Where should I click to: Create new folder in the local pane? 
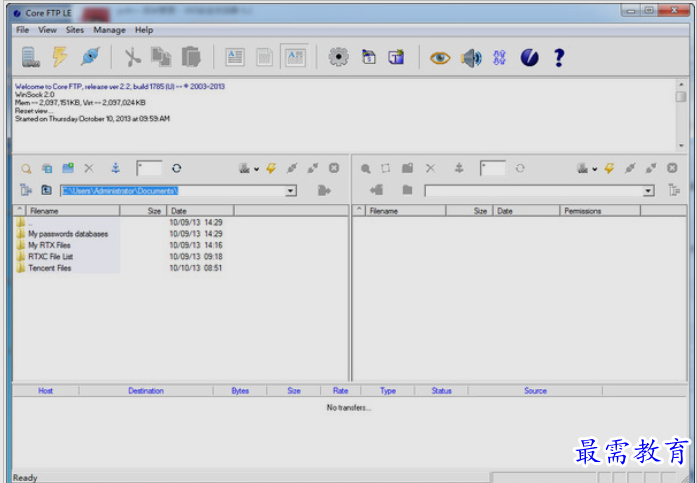coord(68,168)
